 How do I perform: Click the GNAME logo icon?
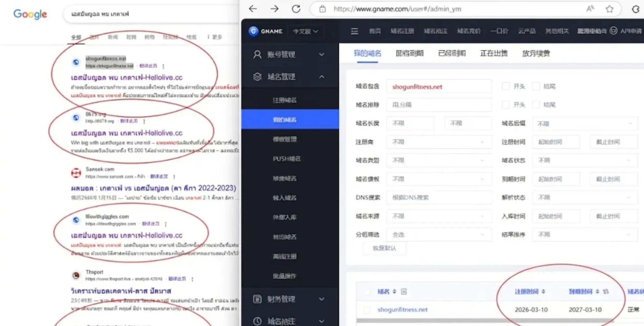pos(253,31)
